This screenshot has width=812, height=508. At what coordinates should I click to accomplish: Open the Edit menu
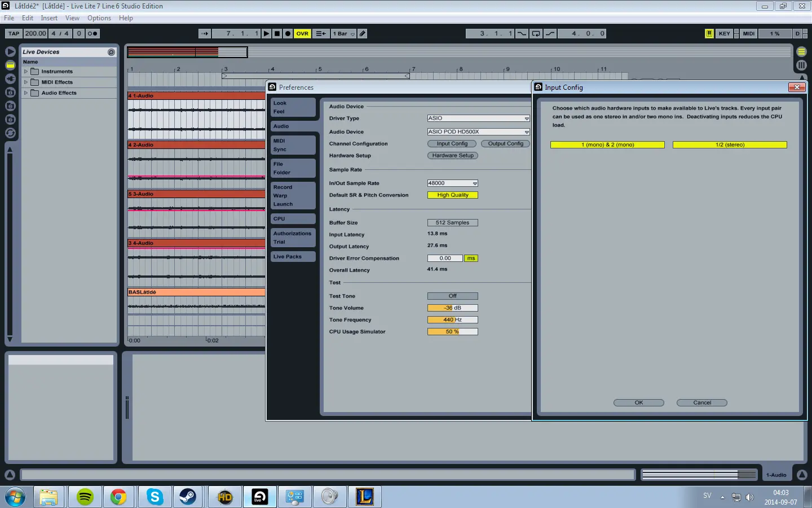coord(28,18)
